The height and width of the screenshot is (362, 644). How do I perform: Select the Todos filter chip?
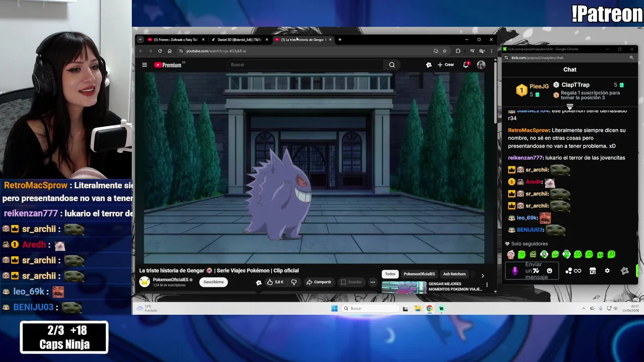[x=390, y=274]
